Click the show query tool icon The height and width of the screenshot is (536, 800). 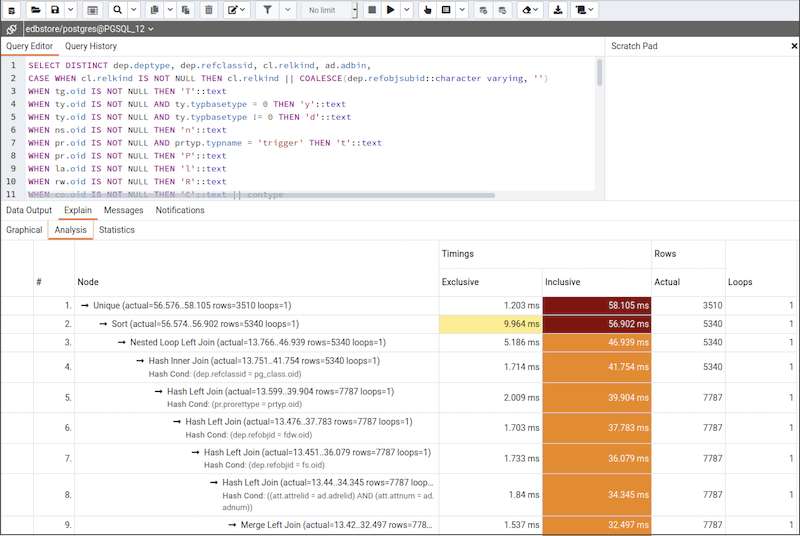tap(11, 10)
